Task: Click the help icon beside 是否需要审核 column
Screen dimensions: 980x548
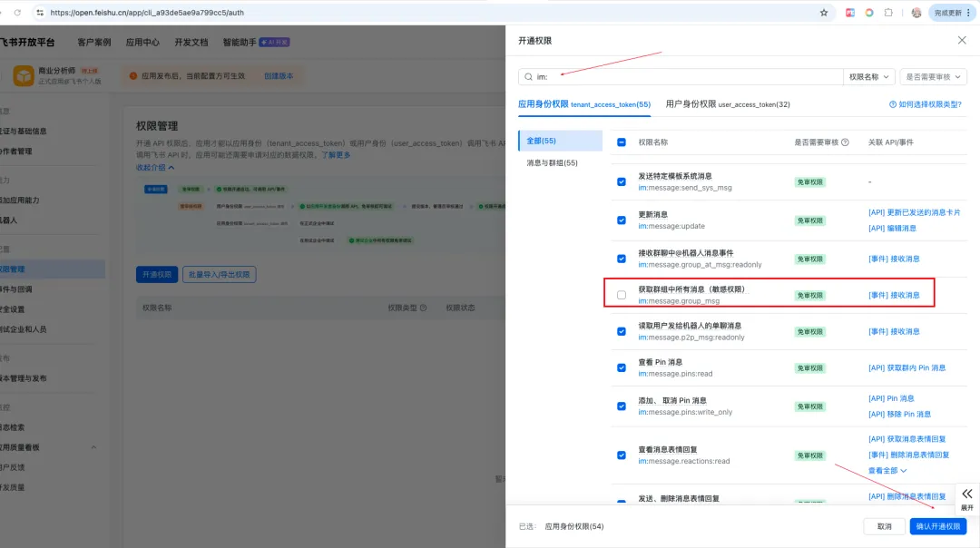Action: pos(845,142)
